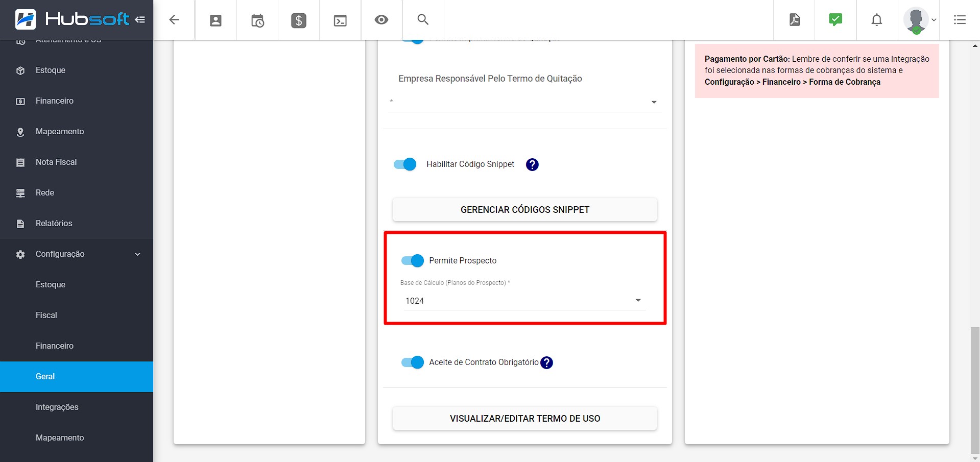Click the dollar sign financial icon
980x462 pixels.
[299, 20]
